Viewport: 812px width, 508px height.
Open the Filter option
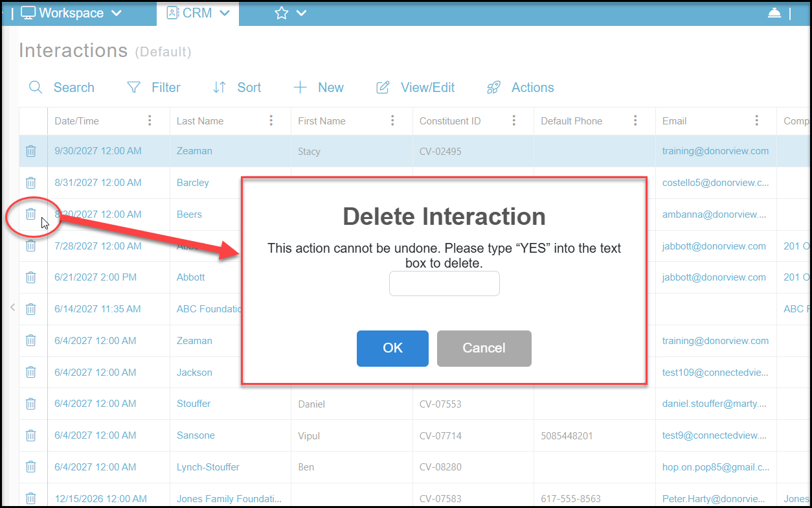click(153, 87)
